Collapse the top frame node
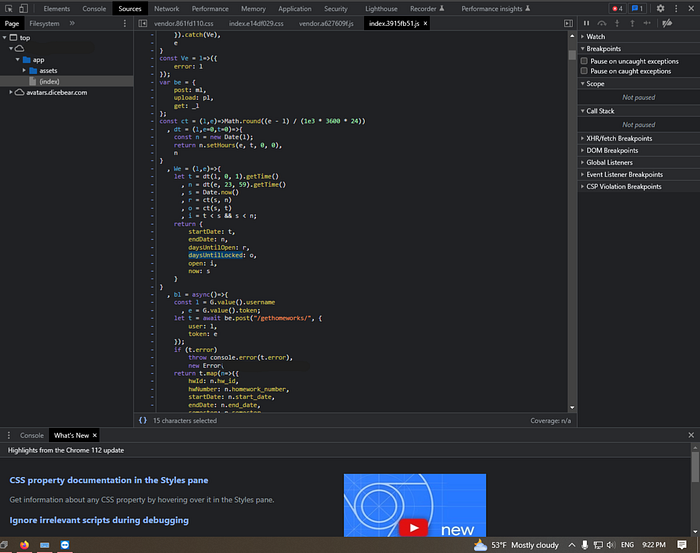The height and width of the screenshot is (553, 700). point(4,37)
